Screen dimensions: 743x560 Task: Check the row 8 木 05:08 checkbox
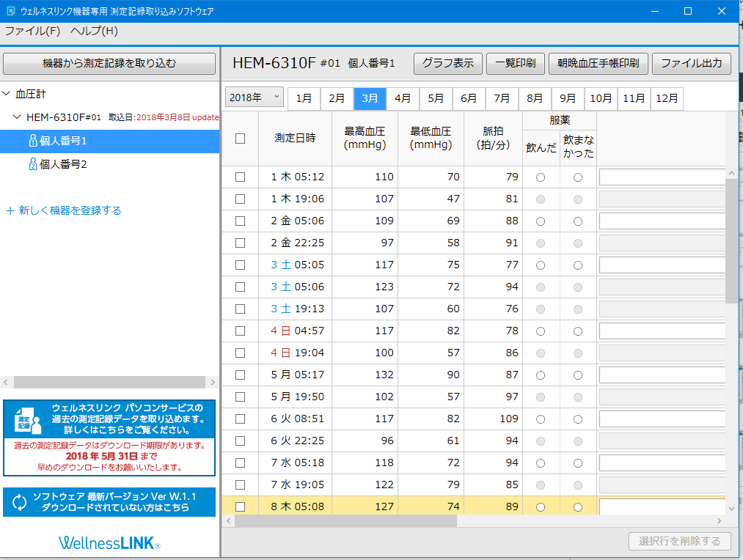tap(241, 507)
